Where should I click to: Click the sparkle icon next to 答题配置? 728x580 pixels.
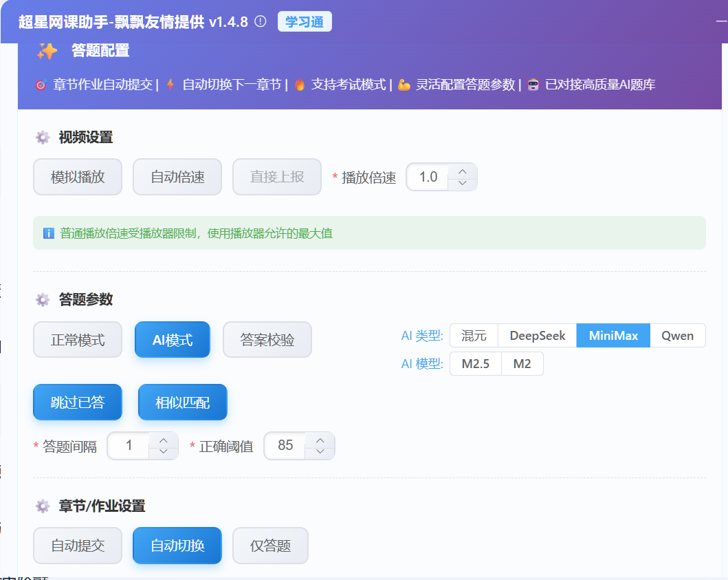47,50
